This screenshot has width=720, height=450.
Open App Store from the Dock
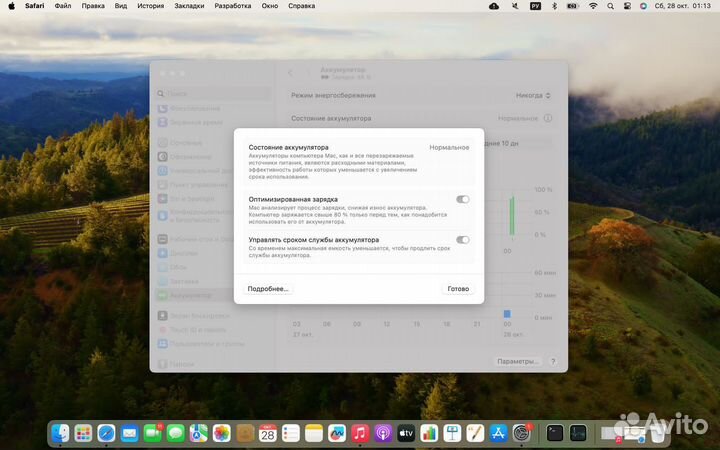pyautogui.click(x=498, y=433)
